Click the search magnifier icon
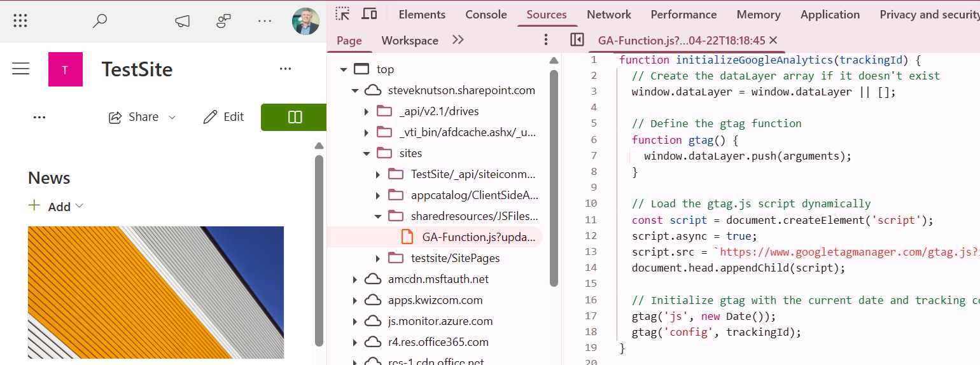This screenshot has width=980, height=365. click(99, 21)
